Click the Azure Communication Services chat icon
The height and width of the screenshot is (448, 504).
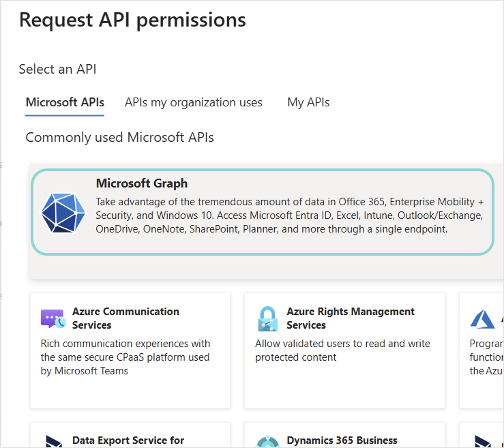(x=53, y=319)
